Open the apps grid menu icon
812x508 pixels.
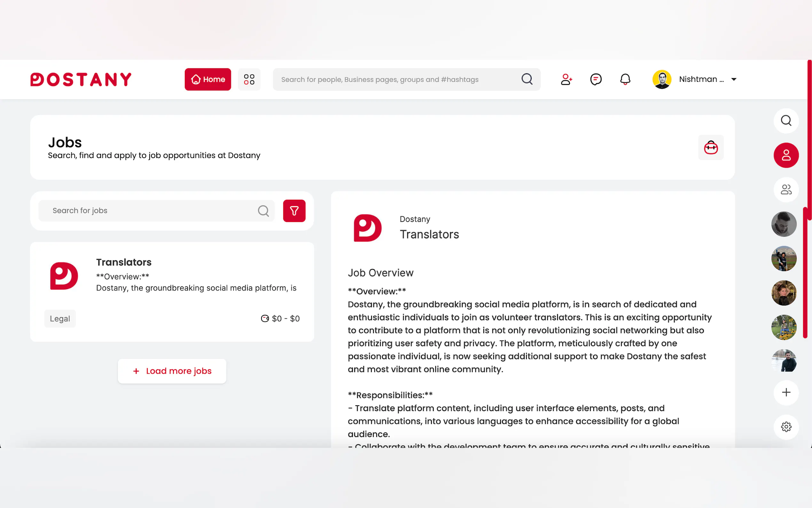point(249,80)
